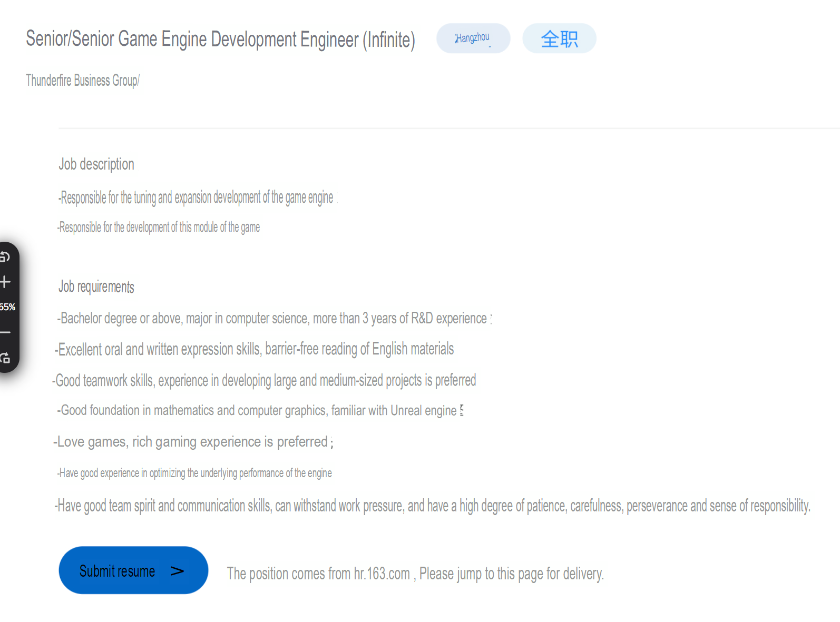
Task: Click the line about development of this module
Action: [x=159, y=227]
